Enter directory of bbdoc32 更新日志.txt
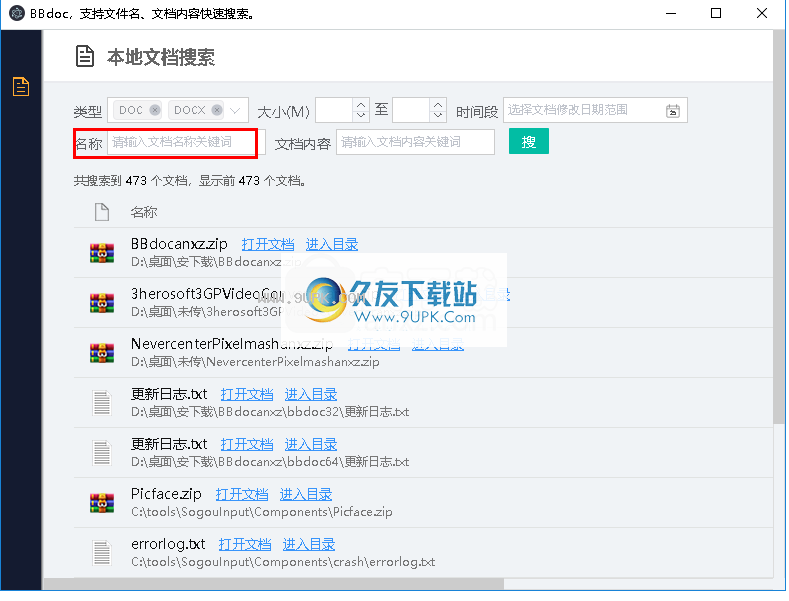The image size is (789, 601). [310, 395]
